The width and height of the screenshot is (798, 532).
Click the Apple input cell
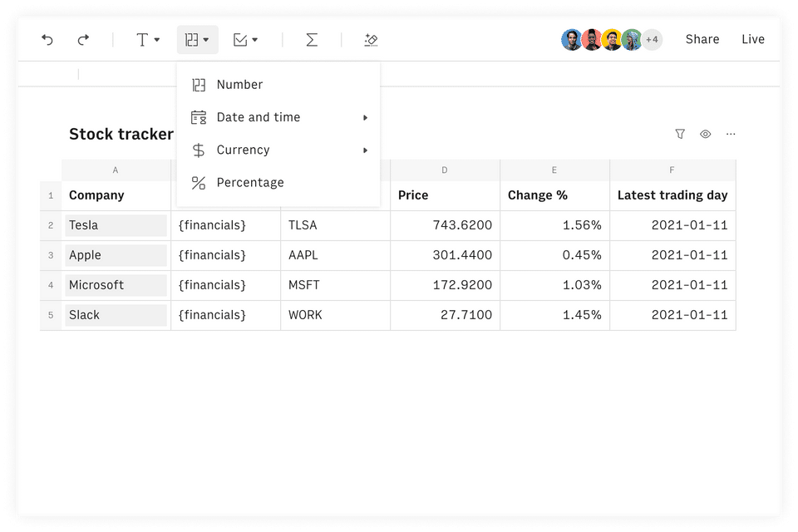[x=116, y=255]
